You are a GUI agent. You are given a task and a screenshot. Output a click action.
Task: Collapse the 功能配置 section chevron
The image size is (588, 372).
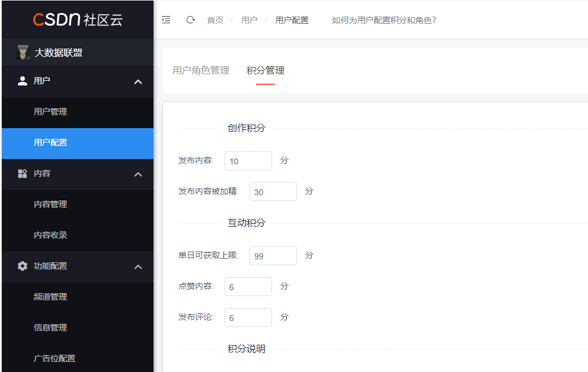pyautogui.click(x=138, y=267)
